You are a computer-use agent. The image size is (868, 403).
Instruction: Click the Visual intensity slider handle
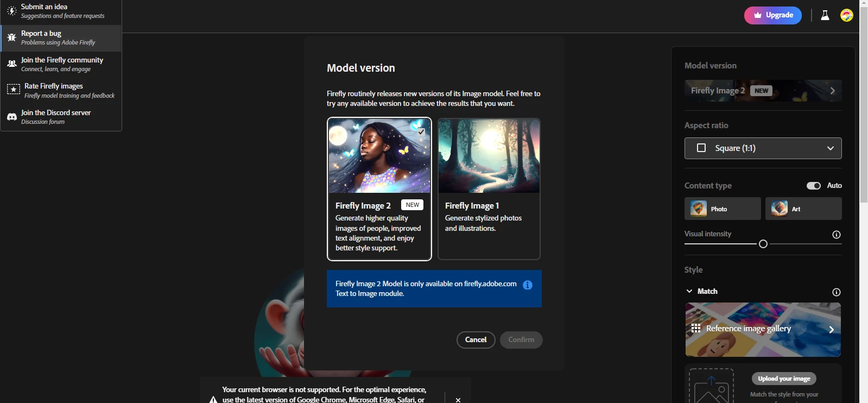(763, 244)
